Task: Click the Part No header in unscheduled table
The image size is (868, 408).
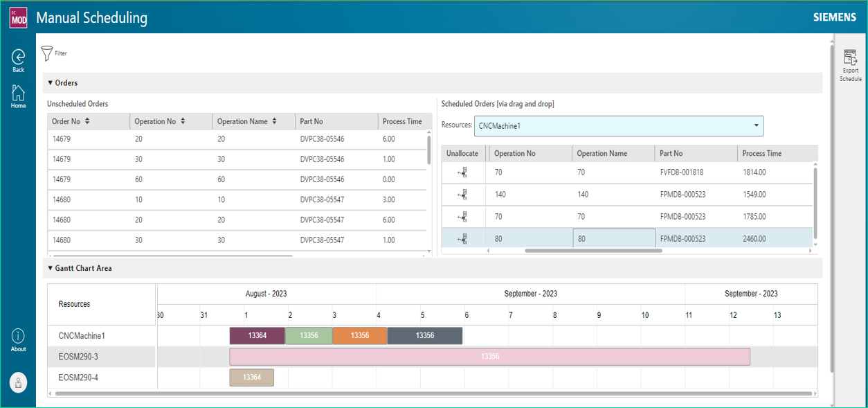Action: (x=336, y=121)
